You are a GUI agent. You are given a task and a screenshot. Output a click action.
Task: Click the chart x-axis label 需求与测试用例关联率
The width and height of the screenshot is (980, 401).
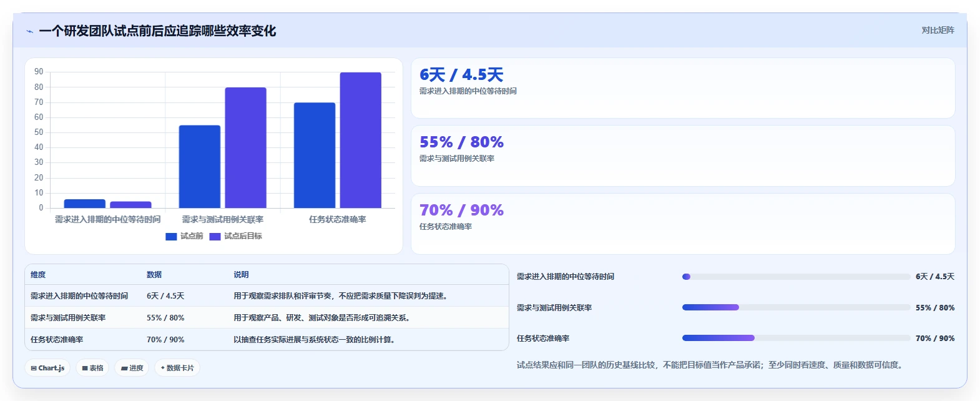pos(223,219)
